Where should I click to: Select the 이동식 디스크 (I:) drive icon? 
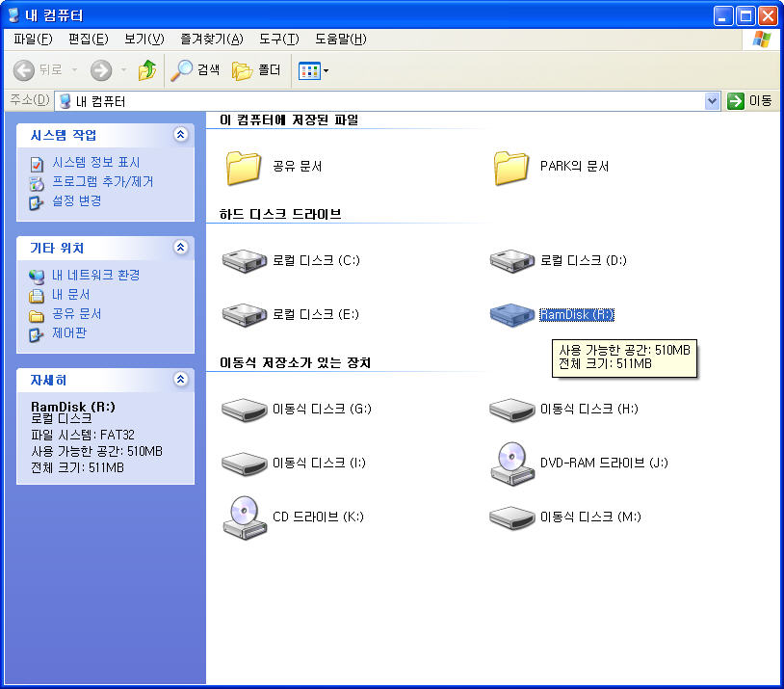[x=244, y=464]
